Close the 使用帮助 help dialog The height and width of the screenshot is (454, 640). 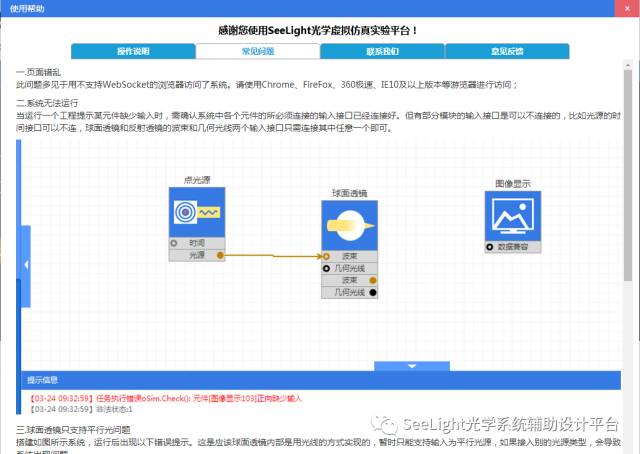627,8
